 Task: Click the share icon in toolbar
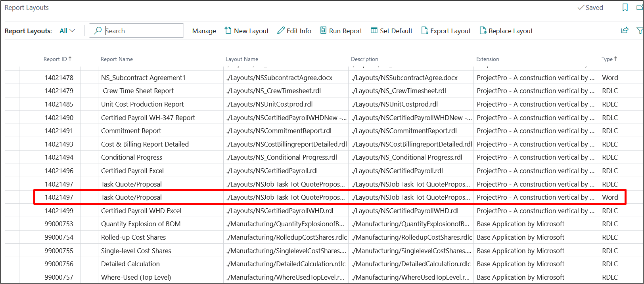(x=625, y=30)
